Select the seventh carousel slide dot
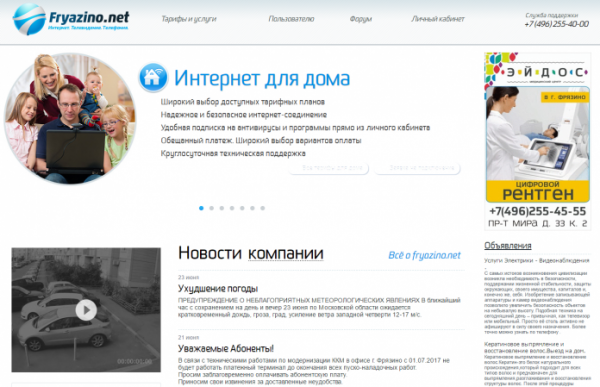The width and height of the screenshot is (600, 387). [262, 208]
